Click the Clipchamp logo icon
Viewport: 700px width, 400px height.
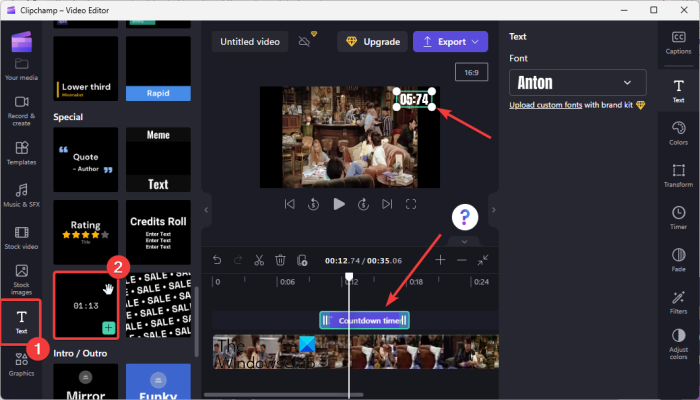21,42
